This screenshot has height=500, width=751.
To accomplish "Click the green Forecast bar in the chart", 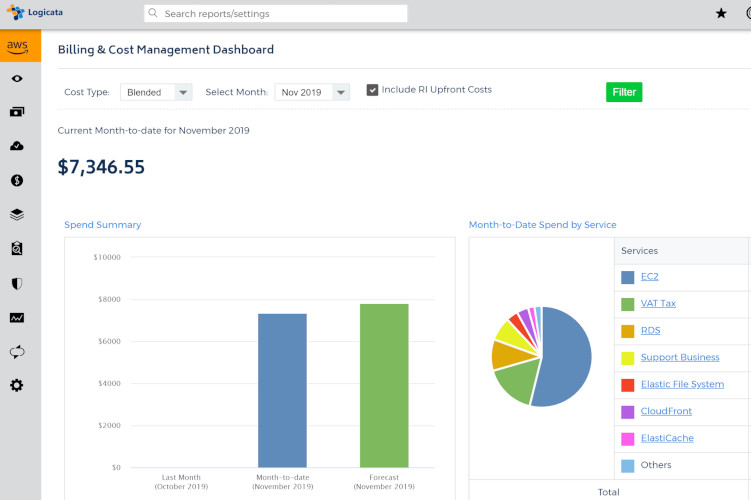I will (x=384, y=385).
